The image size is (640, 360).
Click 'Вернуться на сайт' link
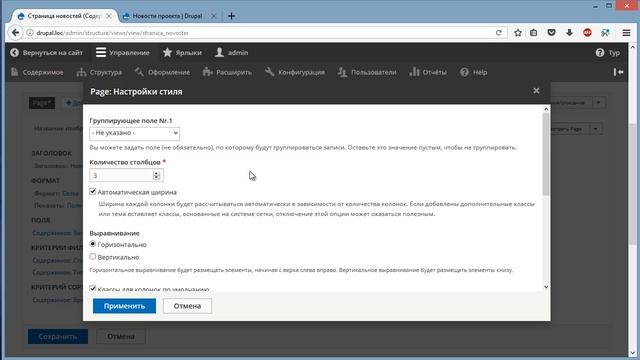46,53
